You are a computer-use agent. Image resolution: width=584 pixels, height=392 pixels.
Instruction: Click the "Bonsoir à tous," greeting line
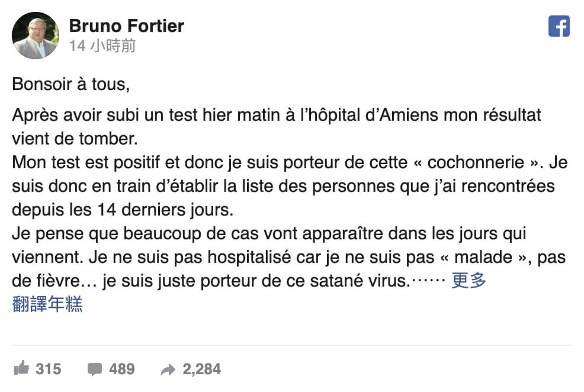click(x=70, y=83)
